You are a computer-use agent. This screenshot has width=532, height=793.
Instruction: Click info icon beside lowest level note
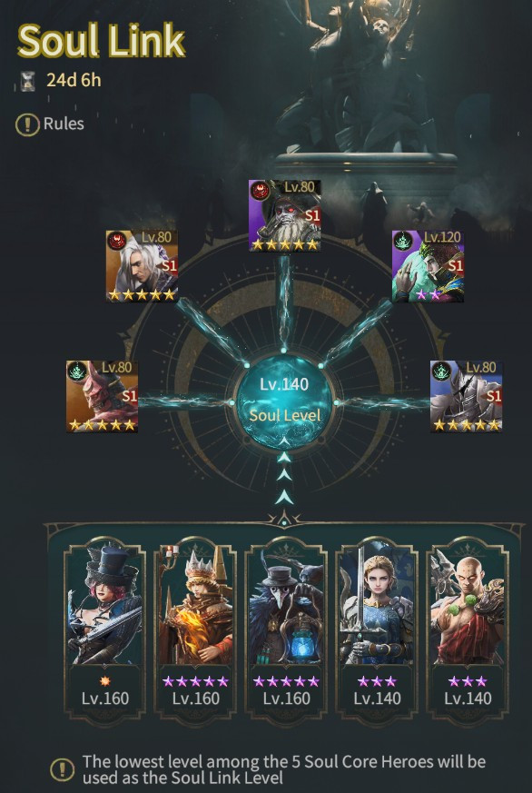(63, 769)
